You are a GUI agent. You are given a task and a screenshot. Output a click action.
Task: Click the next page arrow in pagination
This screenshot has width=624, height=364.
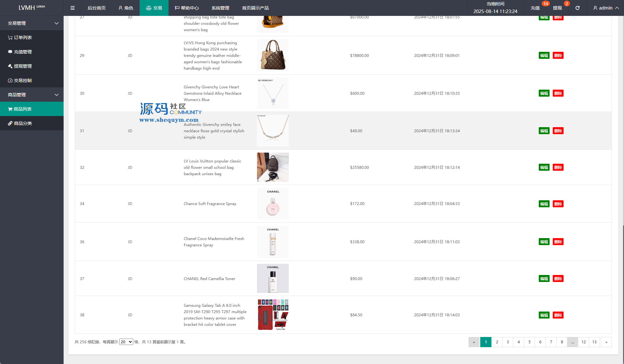(606, 342)
